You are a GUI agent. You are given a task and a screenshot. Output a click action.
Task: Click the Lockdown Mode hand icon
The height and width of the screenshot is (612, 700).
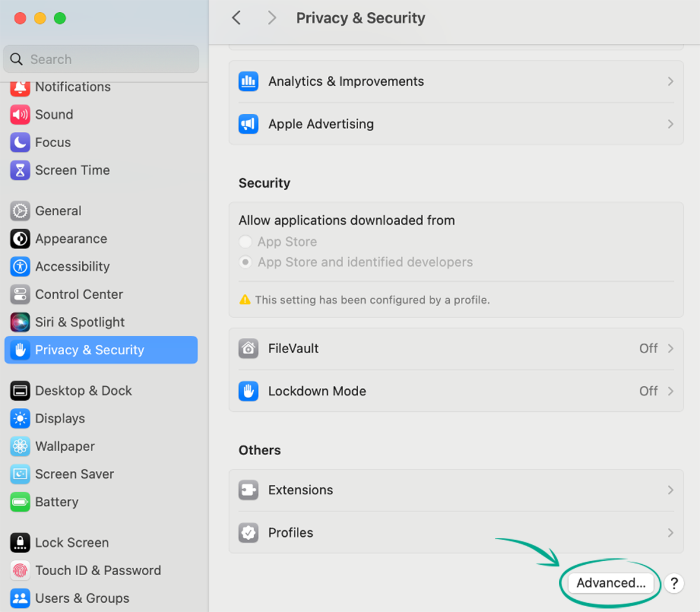coord(249,391)
